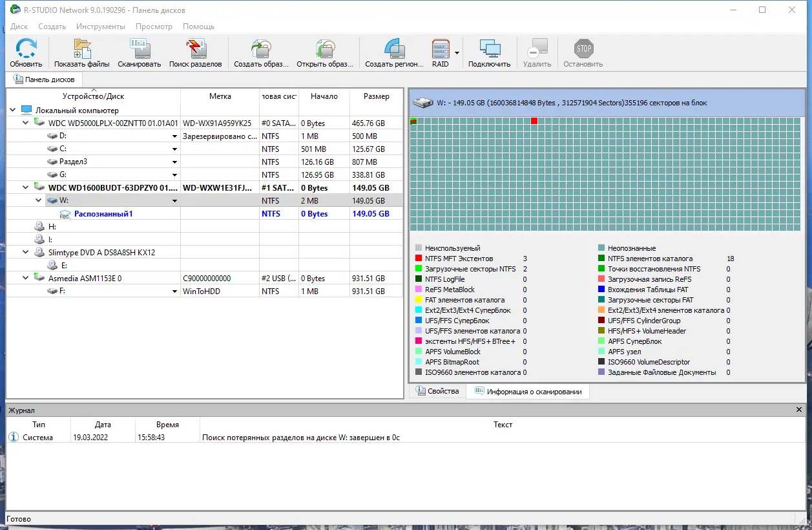Viewport: 812px width, 530px height.
Task: Open the Создать menu
Action: 52,26
